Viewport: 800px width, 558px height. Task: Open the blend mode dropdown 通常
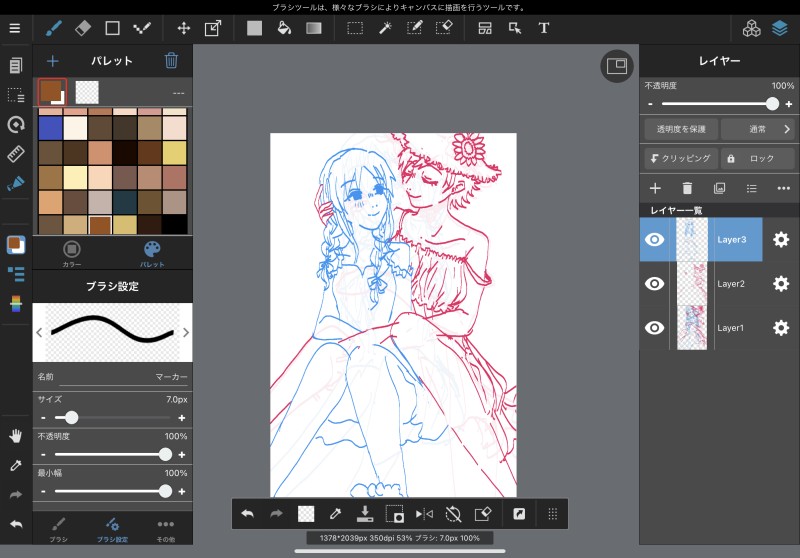(757, 129)
